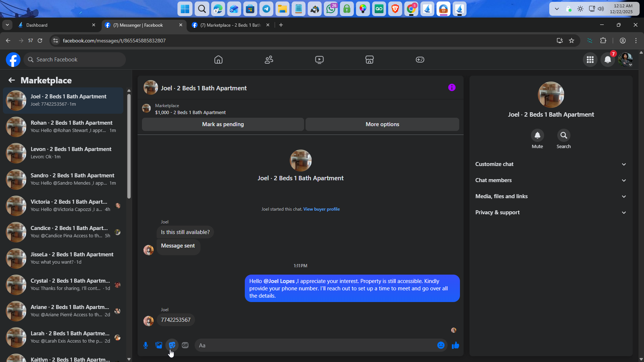Click More options button
The width and height of the screenshot is (644, 362).
(382, 124)
